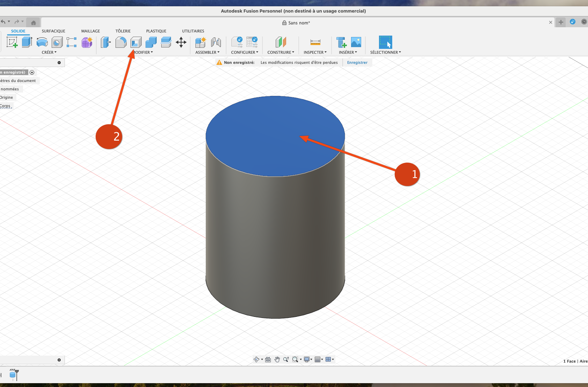The width and height of the screenshot is (588, 387).
Task: Select the Measure ruler tool
Action: click(315, 43)
